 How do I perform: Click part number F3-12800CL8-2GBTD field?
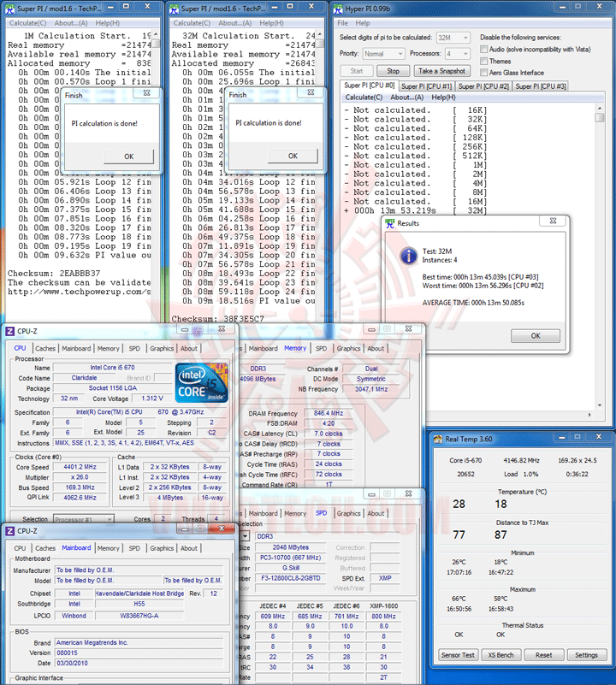point(290,578)
